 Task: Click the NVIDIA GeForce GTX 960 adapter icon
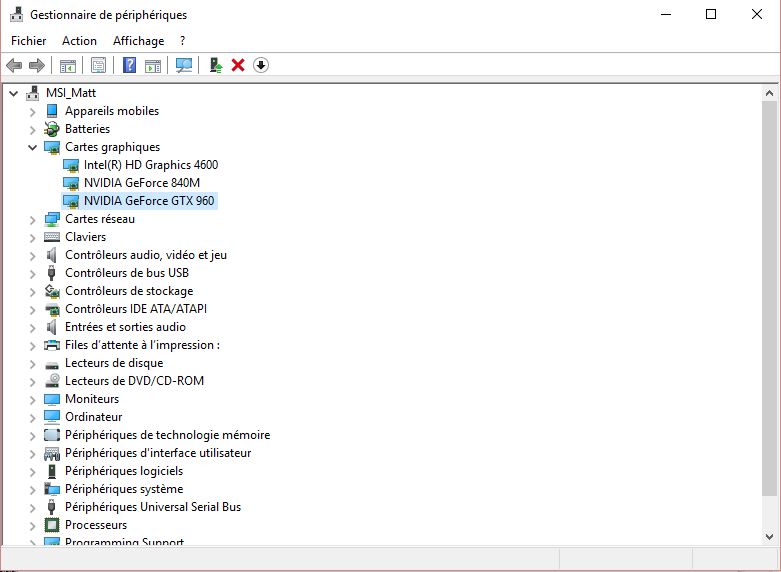click(x=71, y=201)
